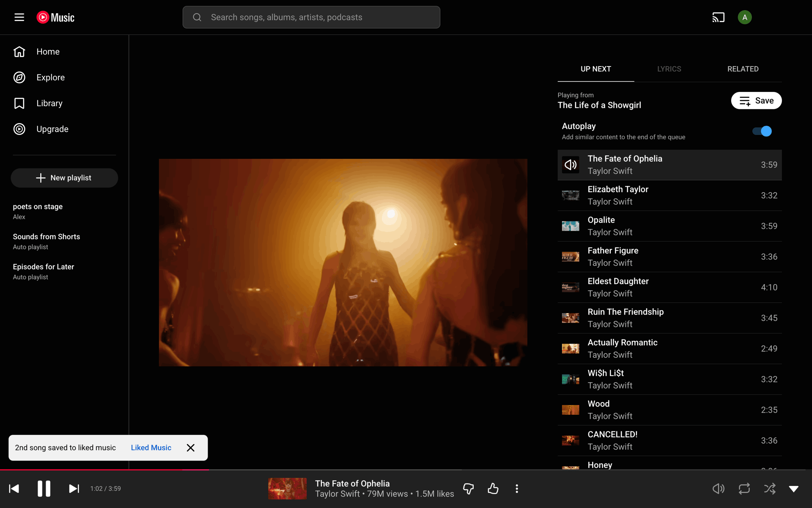Click the YouTube Music logo
The height and width of the screenshot is (508, 812).
pyautogui.click(x=55, y=17)
